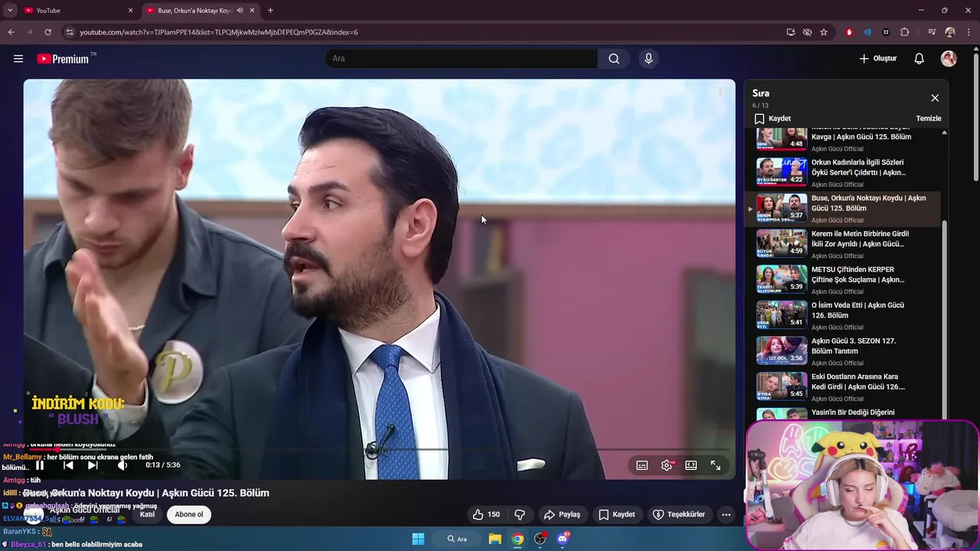This screenshot has width=980, height=551.
Task: Save video using Kaydet below player
Action: (617, 514)
